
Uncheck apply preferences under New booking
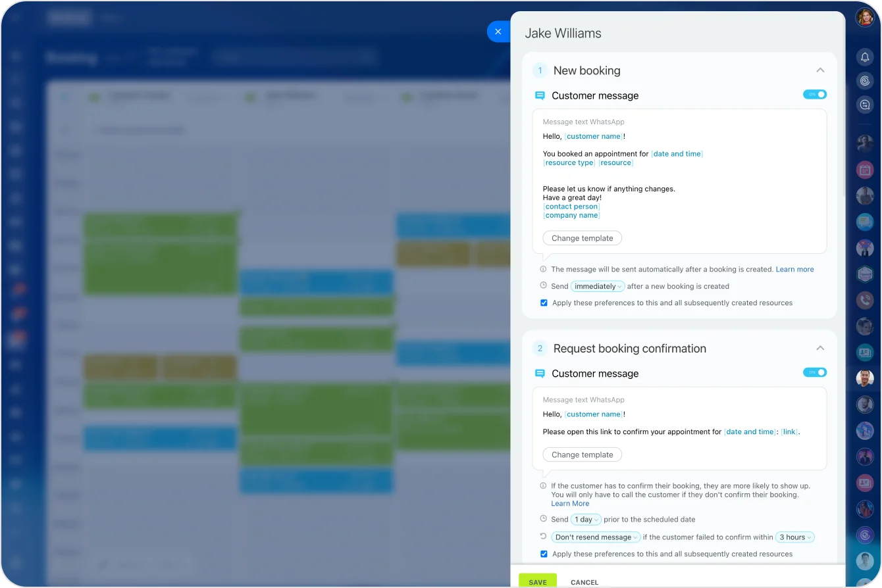[x=544, y=303]
